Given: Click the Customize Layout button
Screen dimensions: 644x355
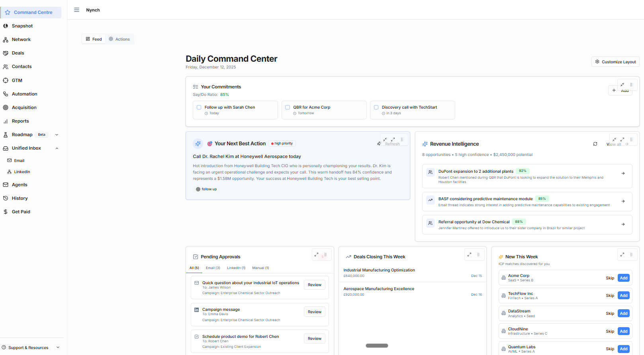Looking at the screenshot, I should pyautogui.click(x=615, y=62).
